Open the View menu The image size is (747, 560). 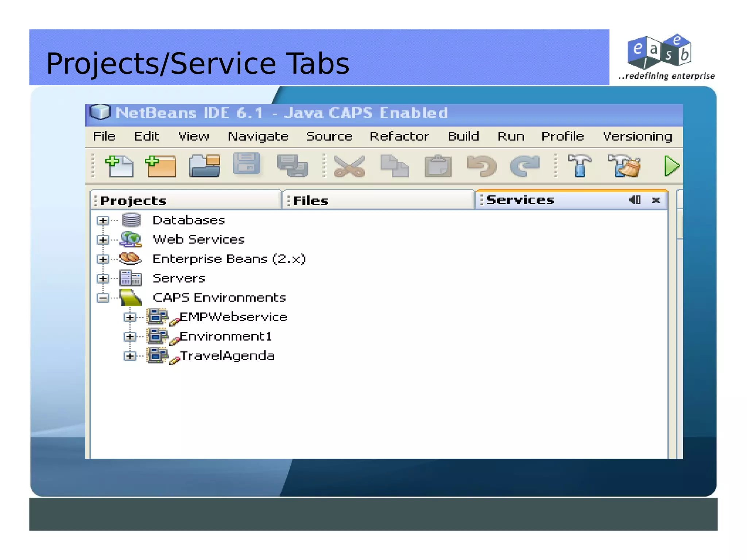point(194,136)
